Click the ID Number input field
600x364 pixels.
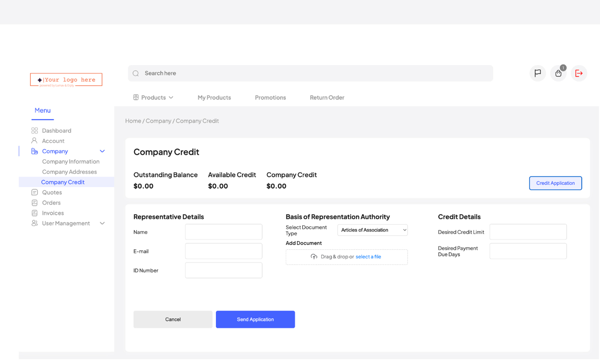pos(224,271)
